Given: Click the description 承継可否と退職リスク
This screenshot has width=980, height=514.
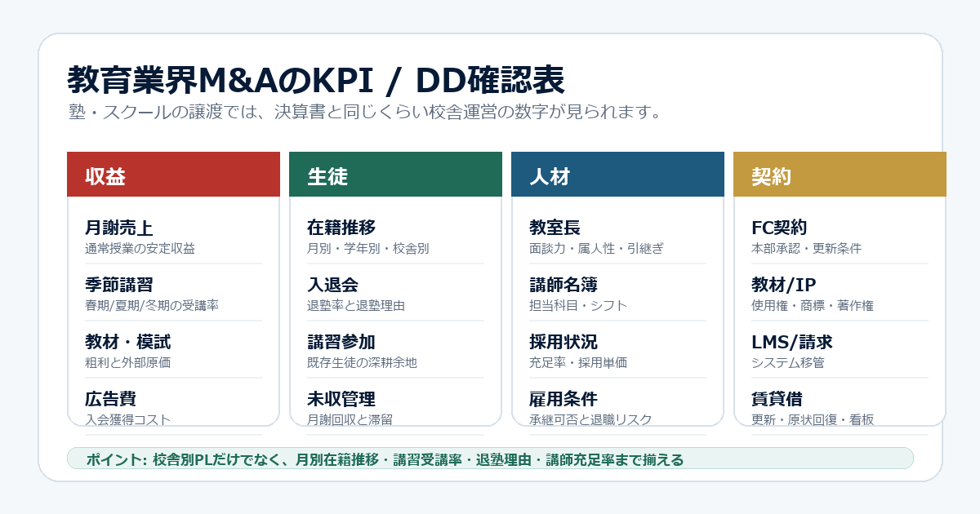Looking at the screenshot, I should (x=590, y=419).
